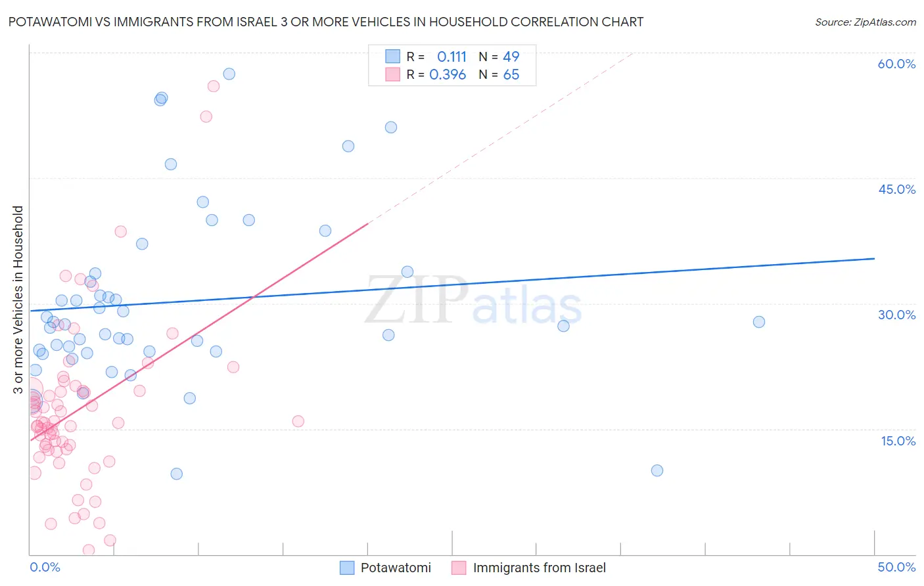
Task: Click the 0.0% x-axis label
Action: [x=45, y=567]
